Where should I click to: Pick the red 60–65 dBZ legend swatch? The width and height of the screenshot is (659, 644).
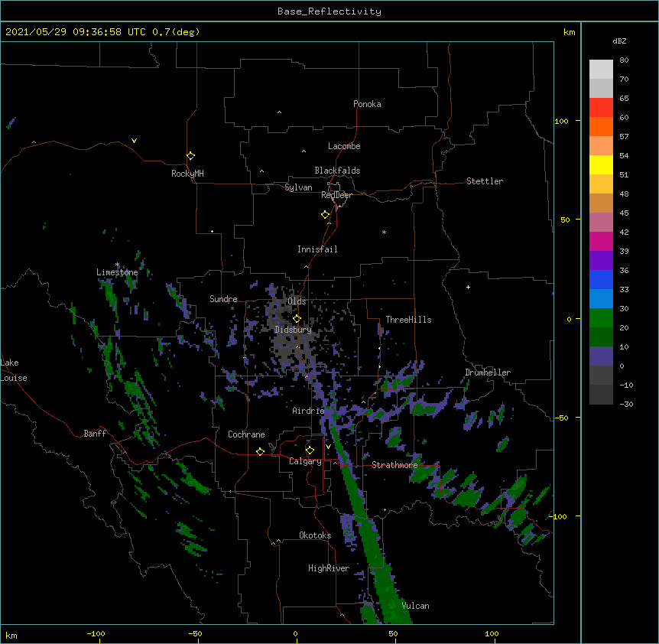[x=601, y=108]
